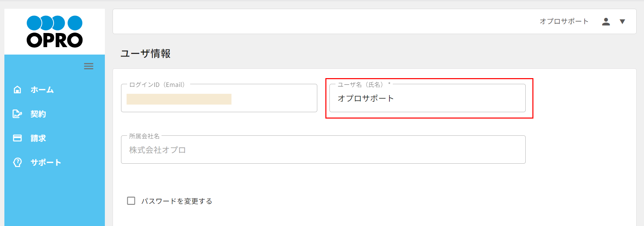
Task: Click the ユーザ情報 page heading
Action: (146, 54)
